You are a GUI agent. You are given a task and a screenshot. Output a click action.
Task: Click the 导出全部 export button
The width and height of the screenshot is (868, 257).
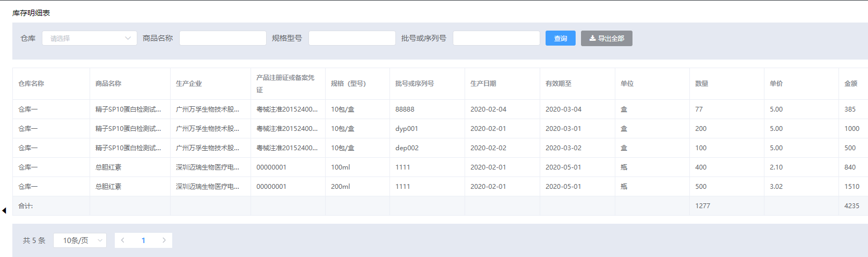point(606,38)
